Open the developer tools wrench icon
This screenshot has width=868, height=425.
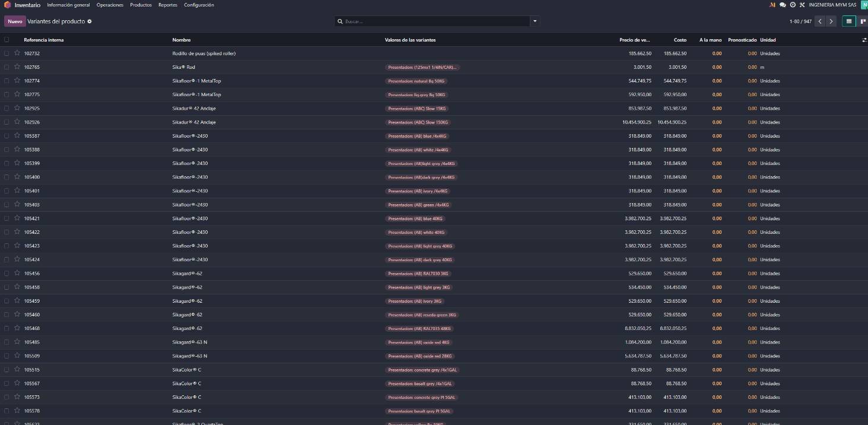click(x=802, y=5)
